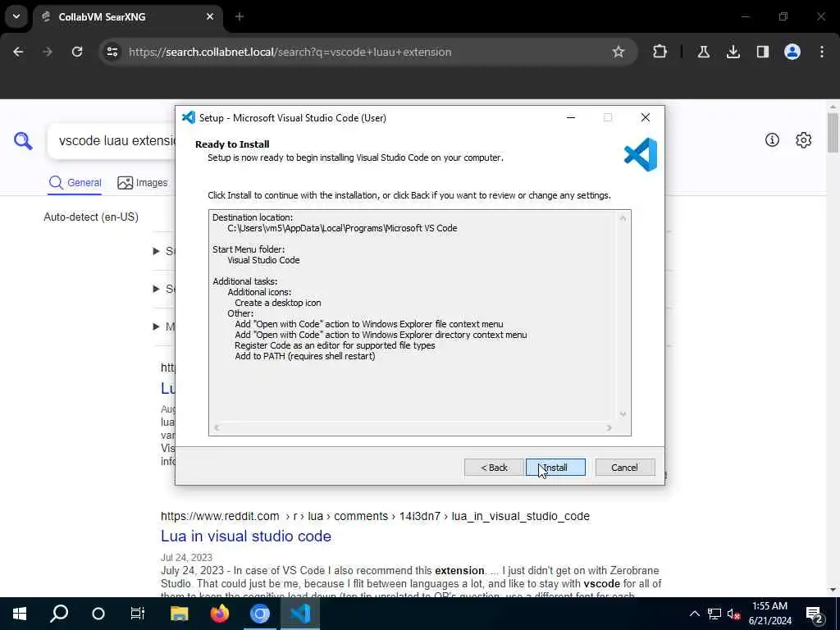Toggle Chrome side panel

tap(763, 52)
